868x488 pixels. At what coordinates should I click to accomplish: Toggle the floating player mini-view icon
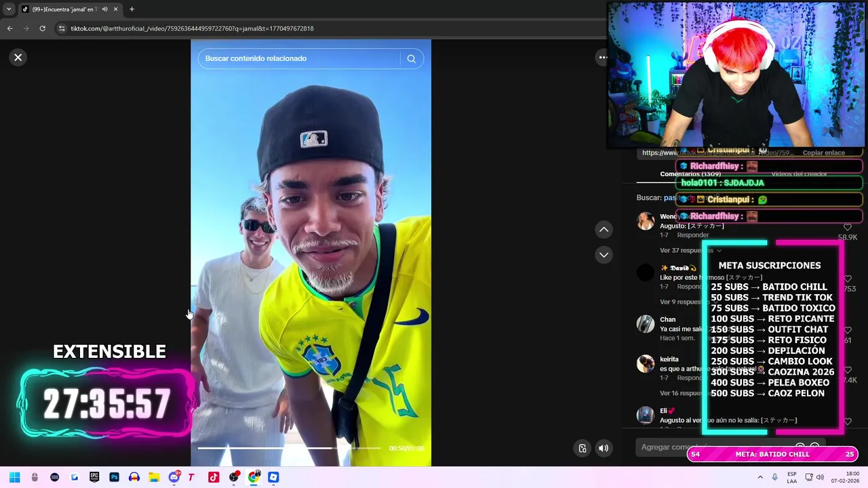pyautogui.click(x=582, y=448)
